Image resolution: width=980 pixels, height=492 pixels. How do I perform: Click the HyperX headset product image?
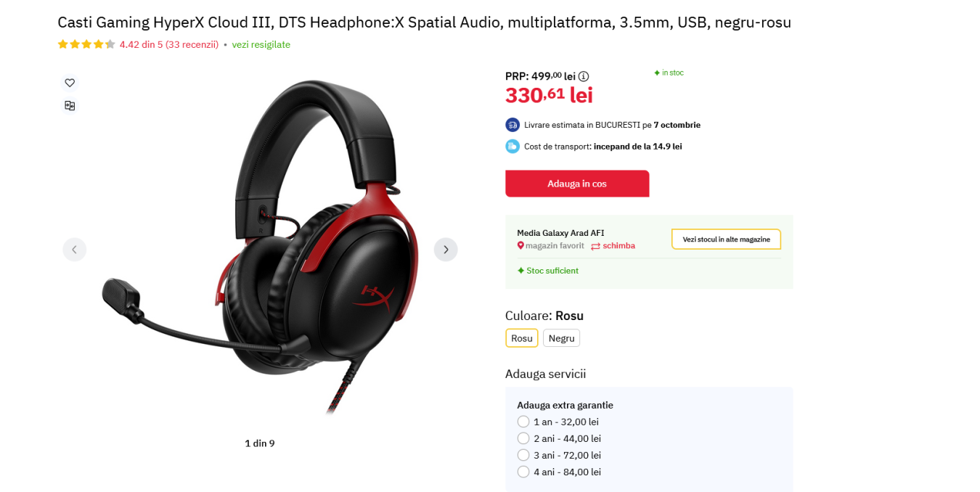point(260,247)
